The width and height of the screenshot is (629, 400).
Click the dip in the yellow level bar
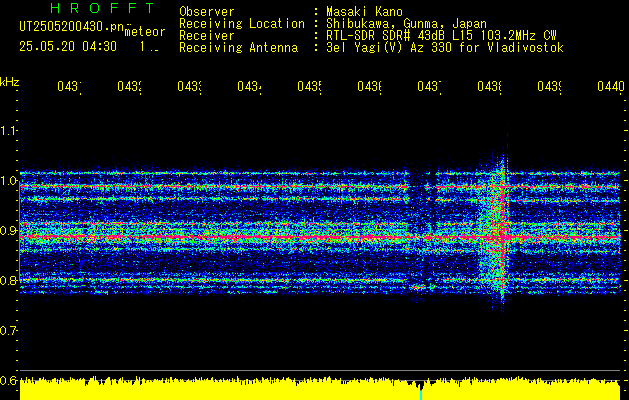click(x=420, y=385)
